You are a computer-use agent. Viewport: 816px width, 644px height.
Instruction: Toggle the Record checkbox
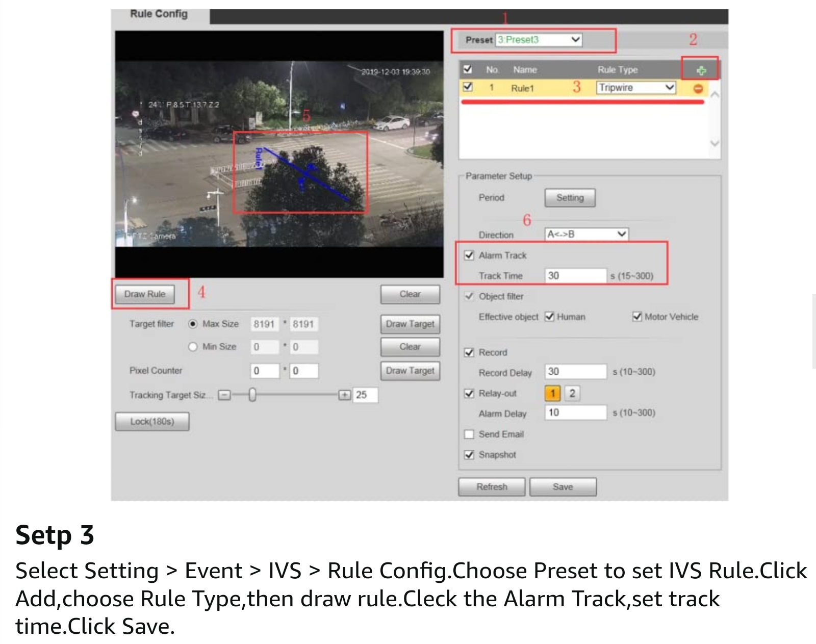469,352
